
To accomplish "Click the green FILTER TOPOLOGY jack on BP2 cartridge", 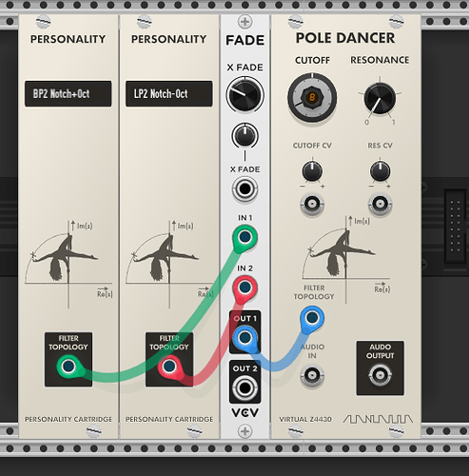I will (x=68, y=367).
